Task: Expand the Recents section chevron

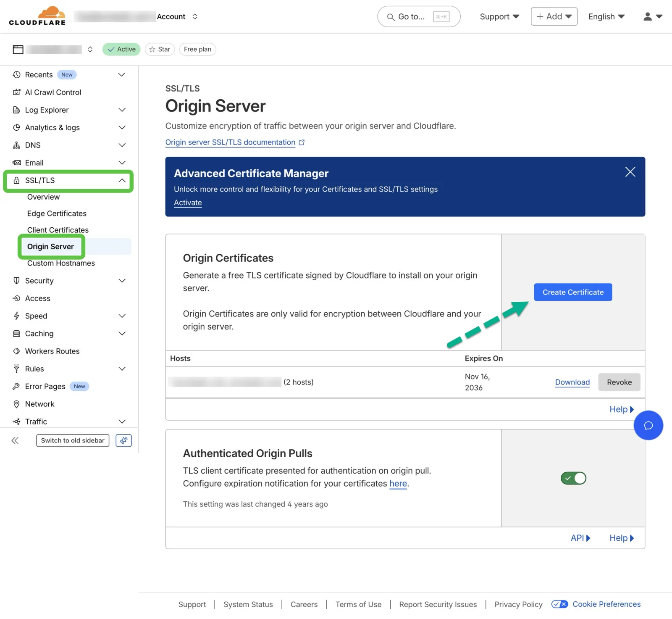Action: click(122, 75)
